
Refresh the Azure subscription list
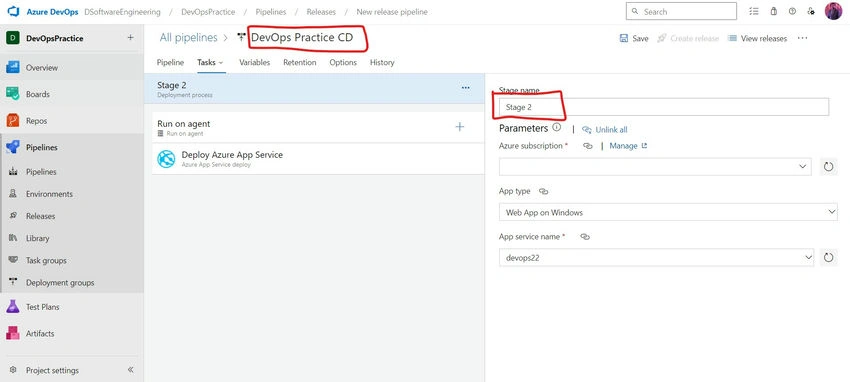[828, 167]
